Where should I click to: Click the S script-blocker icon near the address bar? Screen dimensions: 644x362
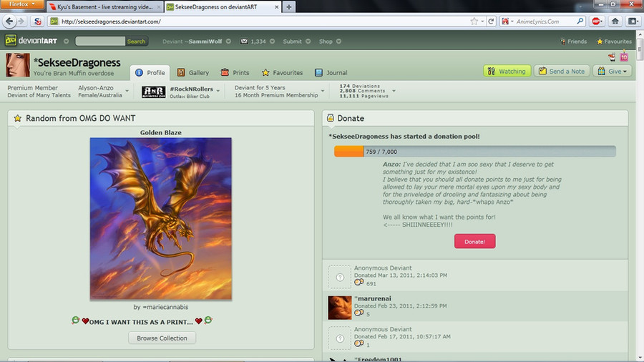click(38, 21)
